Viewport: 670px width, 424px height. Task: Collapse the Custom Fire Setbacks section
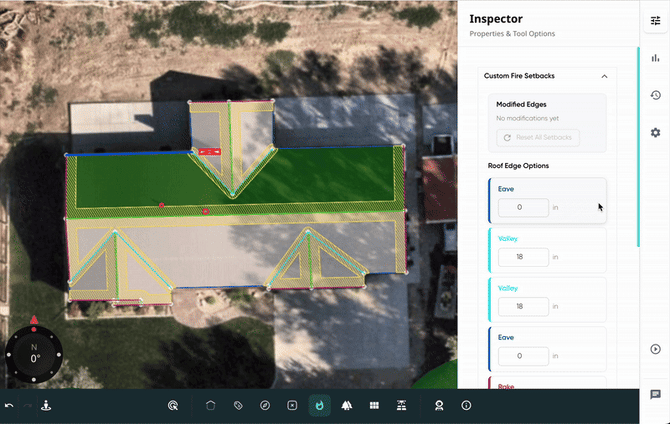tap(604, 76)
